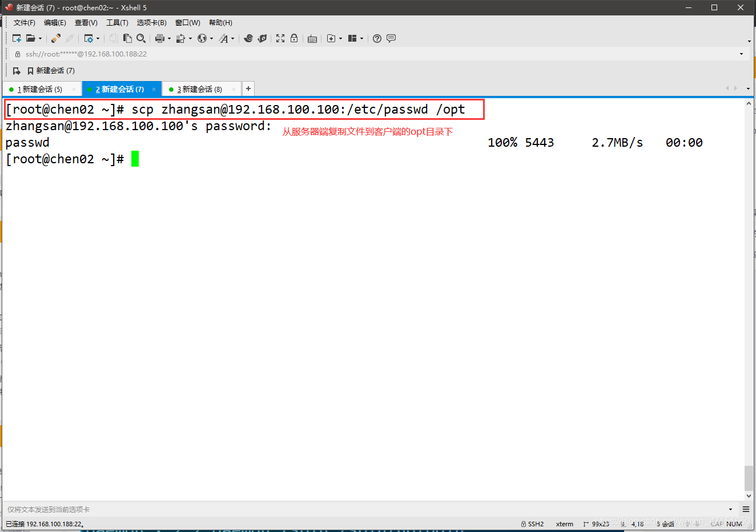Click the lock screen padlock icon
The width and height of the screenshot is (756, 532).
point(294,38)
